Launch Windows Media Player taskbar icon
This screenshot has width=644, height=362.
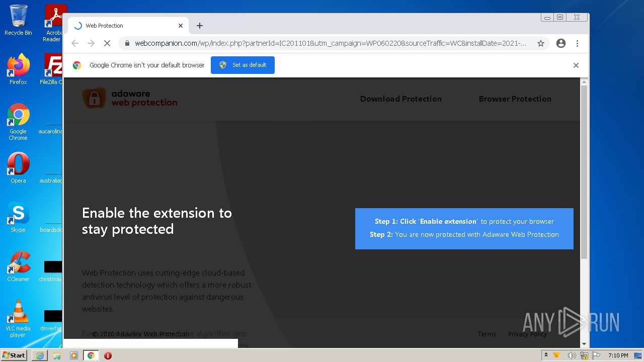point(74,355)
